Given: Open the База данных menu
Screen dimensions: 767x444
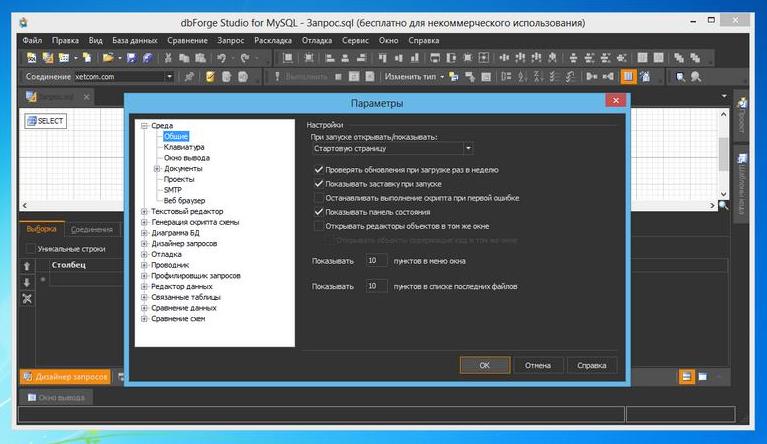Looking at the screenshot, I should click(x=135, y=41).
